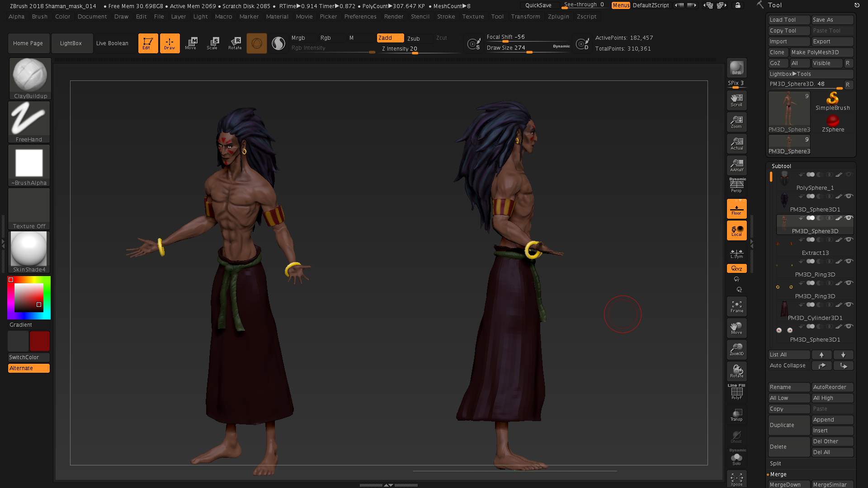This screenshot has width=868, height=488.
Task: Click Make PolyMesh3D button
Action: [x=821, y=52]
